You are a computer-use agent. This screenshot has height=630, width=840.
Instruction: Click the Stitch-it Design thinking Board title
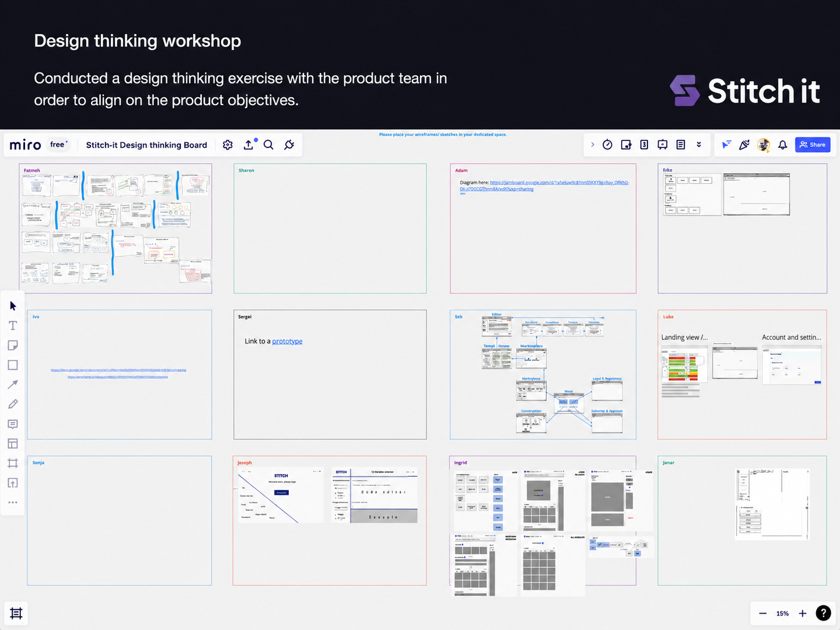(146, 145)
